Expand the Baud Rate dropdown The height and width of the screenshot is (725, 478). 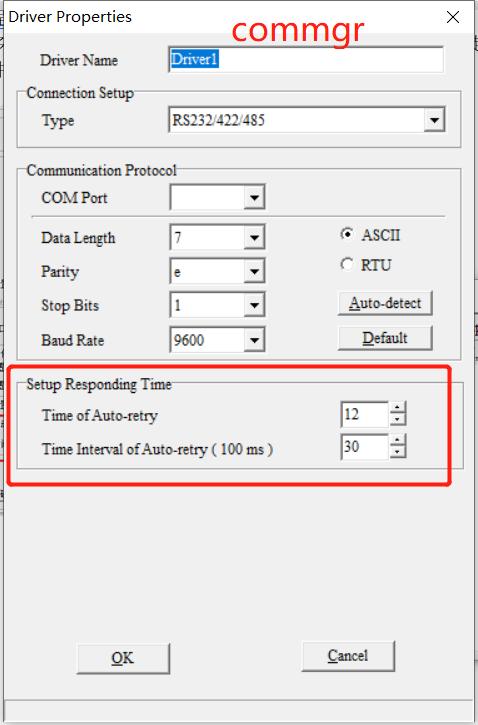tap(254, 340)
